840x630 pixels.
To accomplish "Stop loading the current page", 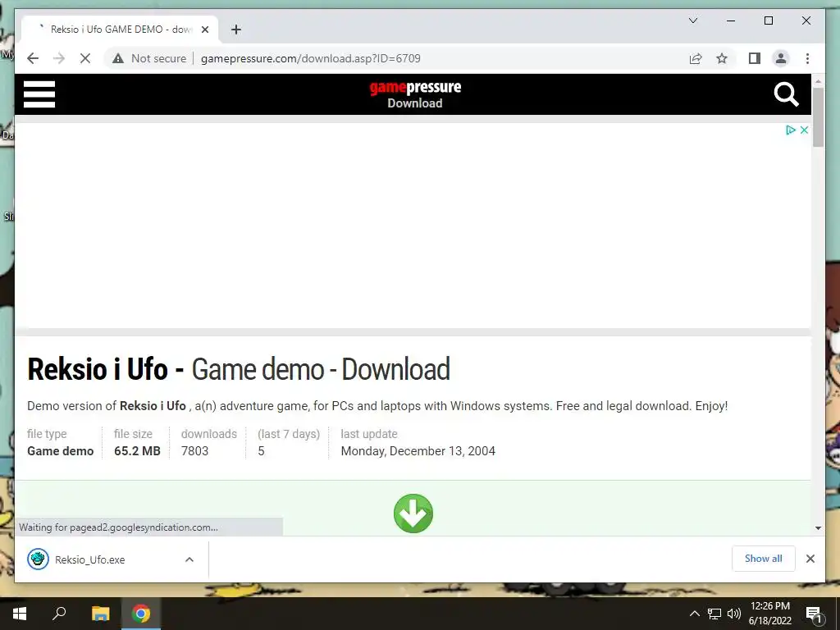I will pos(85,58).
